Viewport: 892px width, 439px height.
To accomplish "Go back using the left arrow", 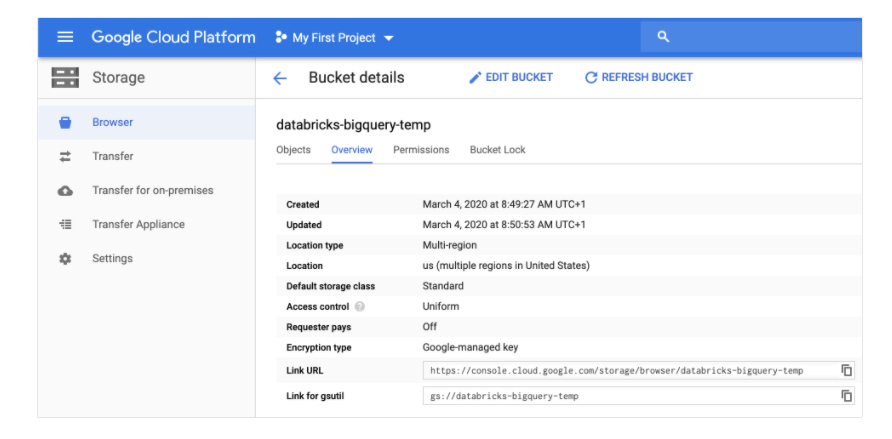I will click(280, 78).
